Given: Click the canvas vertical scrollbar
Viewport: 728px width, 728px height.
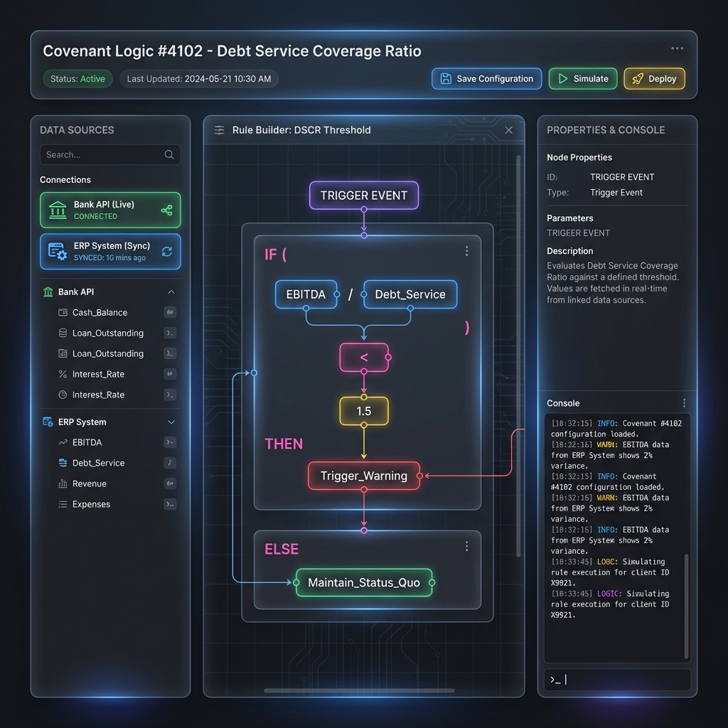Looking at the screenshot, I should [x=518, y=355].
